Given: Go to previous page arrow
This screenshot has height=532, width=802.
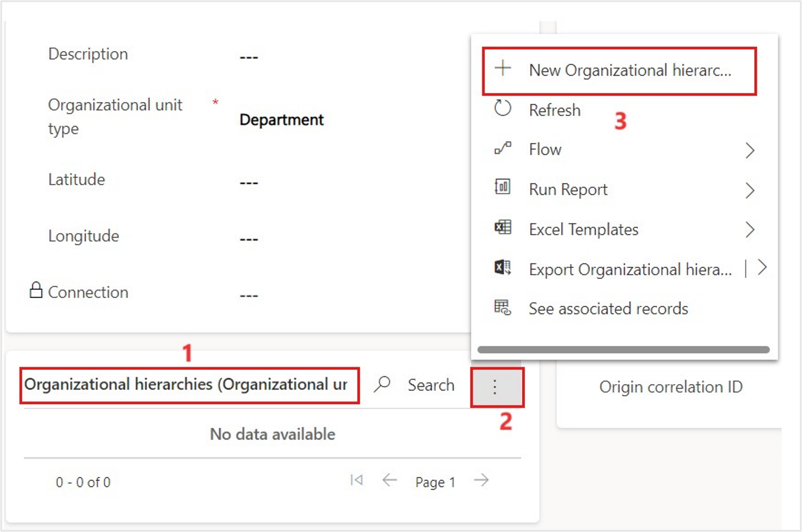Looking at the screenshot, I should click(x=389, y=480).
